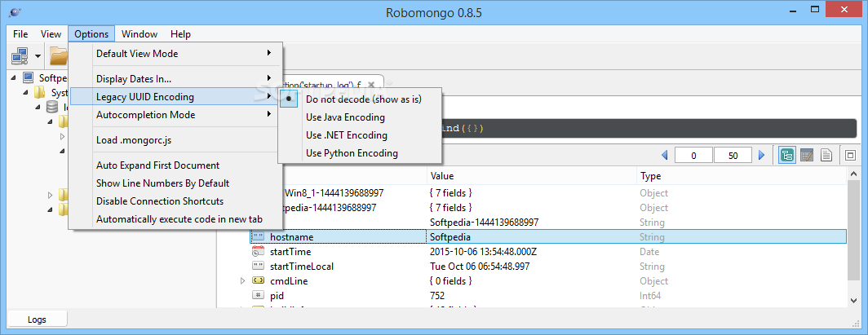Open the Help menu
868x335 pixels.
click(x=180, y=33)
